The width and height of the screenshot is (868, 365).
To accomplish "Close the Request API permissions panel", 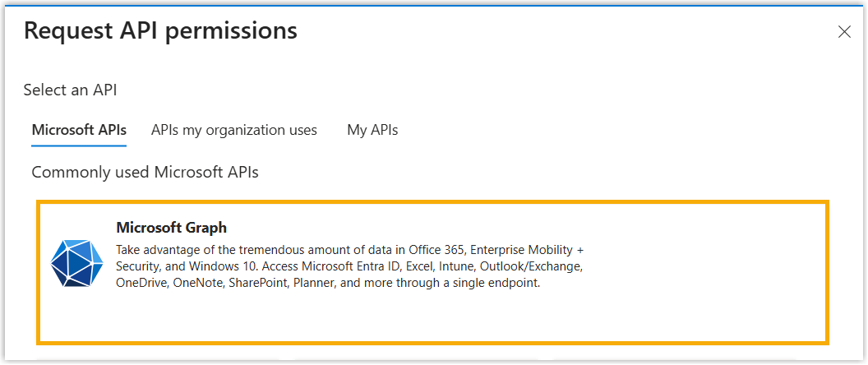I will coord(844,32).
